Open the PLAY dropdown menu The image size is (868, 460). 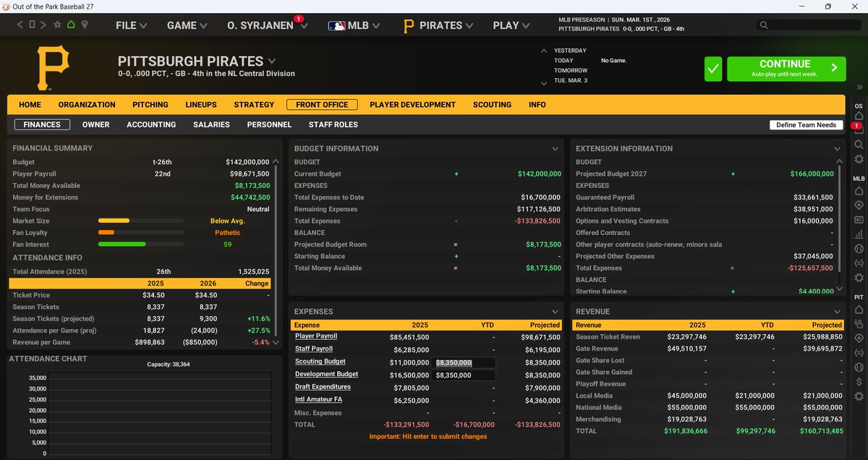click(511, 25)
